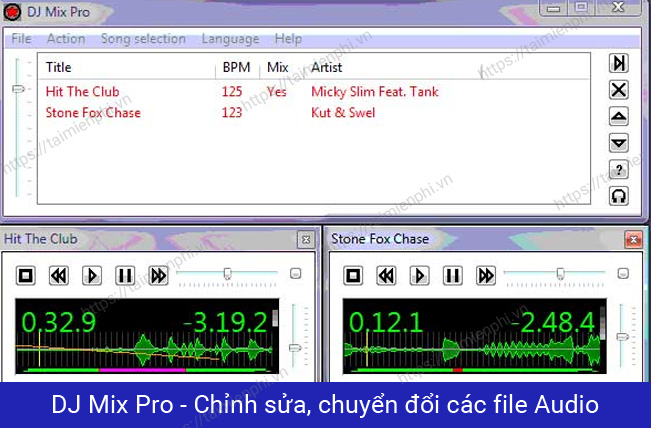Close the Stone Fox Chase deck window
Image resolution: width=651 pixels, height=428 pixels.
point(633,240)
